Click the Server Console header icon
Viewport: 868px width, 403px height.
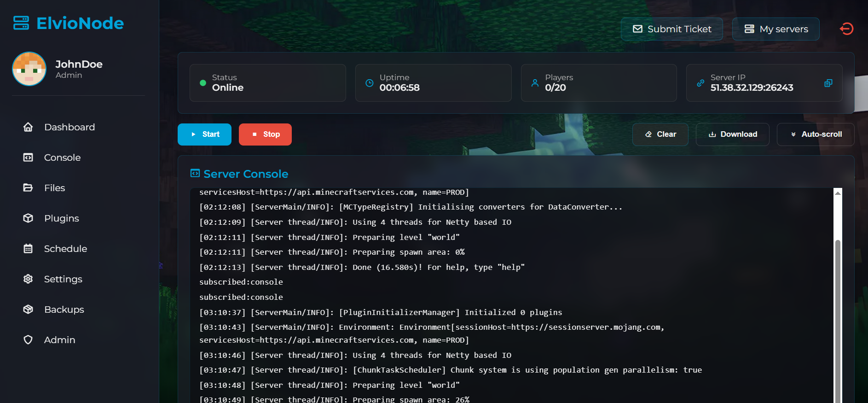point(195,173)
